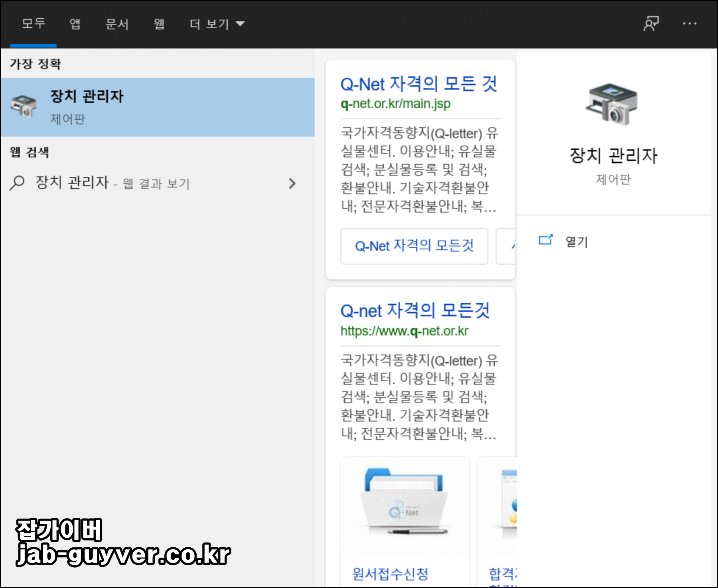The width and height of the screenshot is (718, 588).
Task: Select the 모두 search tab
Action: pos(34,24)
